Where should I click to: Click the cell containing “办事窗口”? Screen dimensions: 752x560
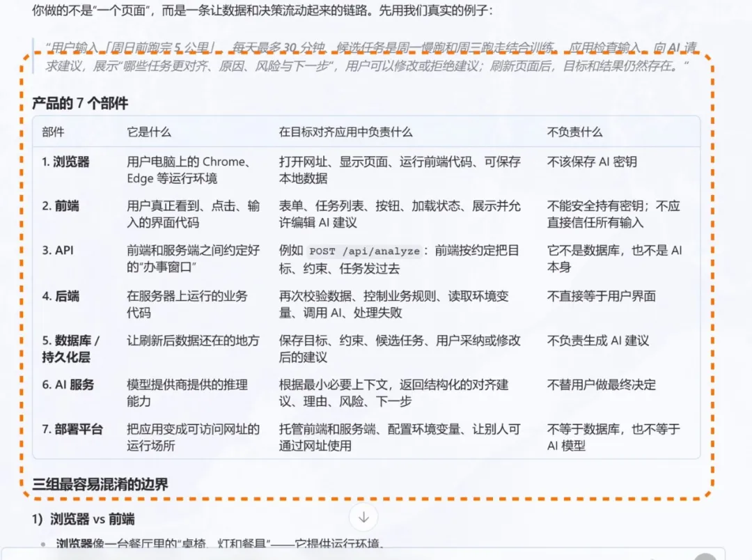pos(194,258)
